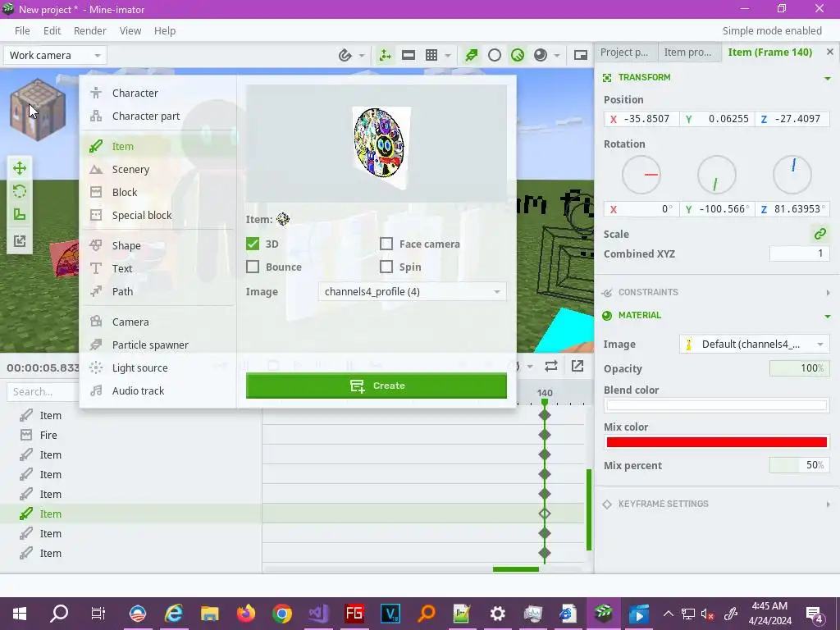Open Mine-imator in the Windows taskbar
This screenshot has height=630, width=840.
pyautogui.click(x=604, y=614)
